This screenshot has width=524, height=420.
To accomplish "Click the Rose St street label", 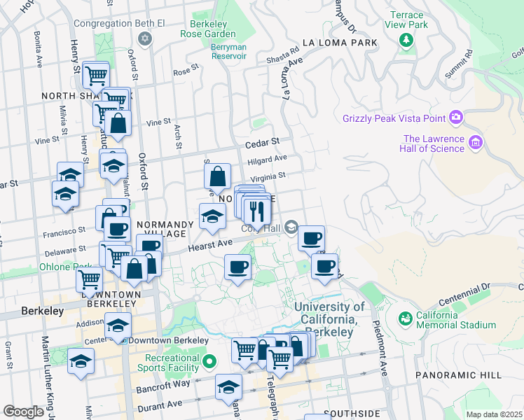I will pyautogui.click(x=186, y=70).
